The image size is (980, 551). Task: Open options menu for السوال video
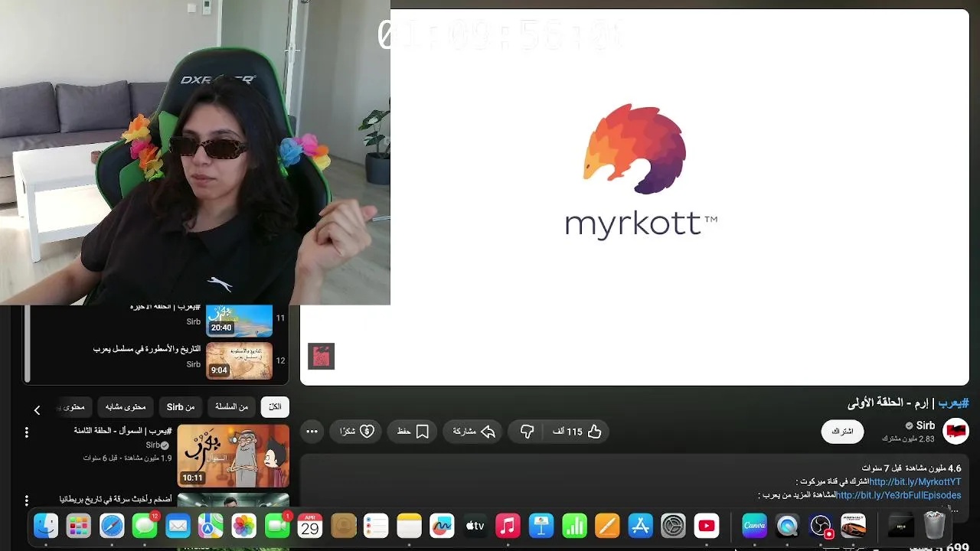27,432
